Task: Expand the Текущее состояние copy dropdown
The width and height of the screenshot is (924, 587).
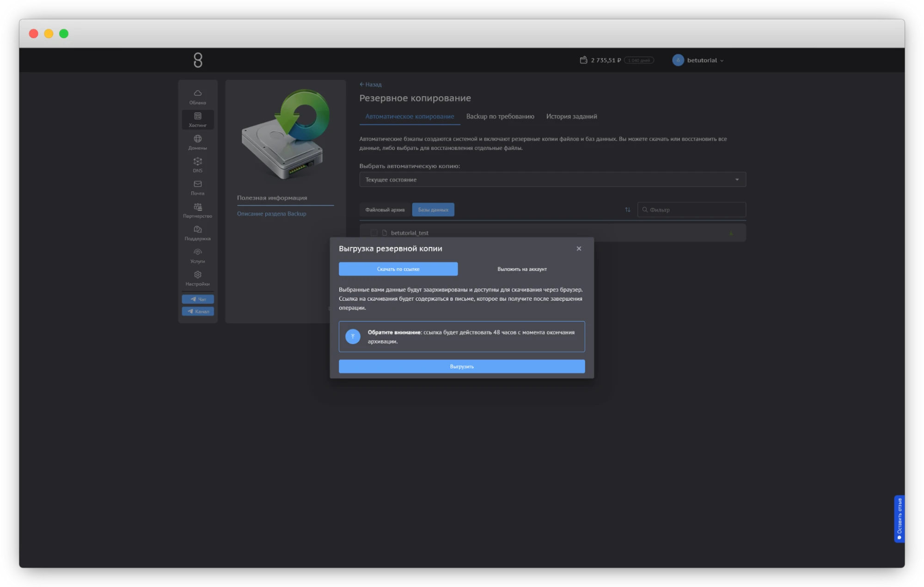Action: [x=552, y=179]
